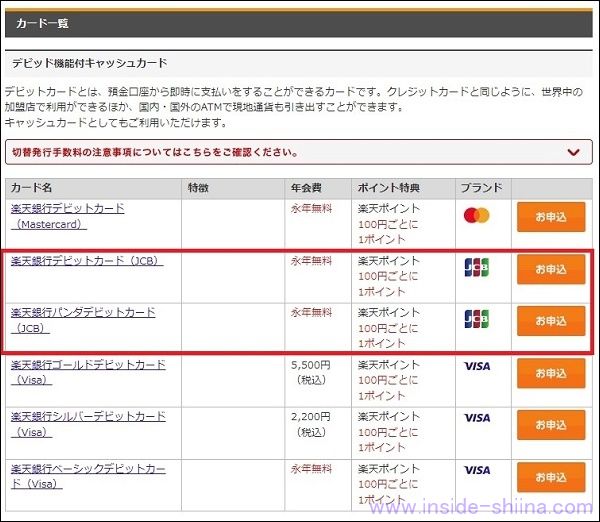
Task: Click お申込 button for Mastercard debit card
Action: tap(551, 217)
